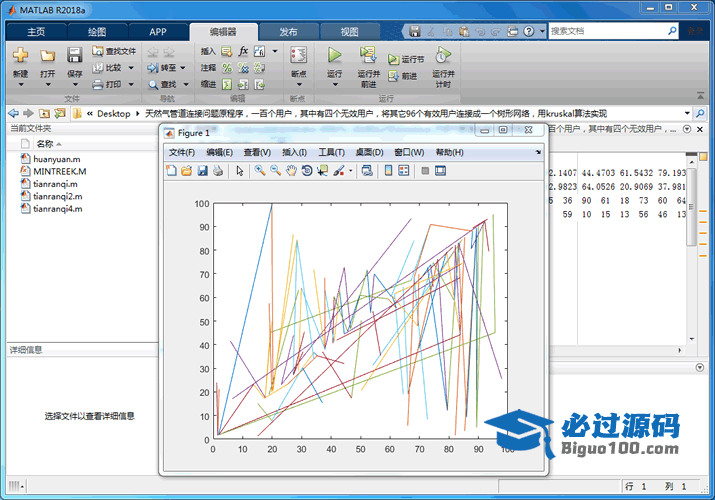Click the uncomment percent-cross icon
The width and height of the screenshot is (715, 500).
click(x=244, y=68)
